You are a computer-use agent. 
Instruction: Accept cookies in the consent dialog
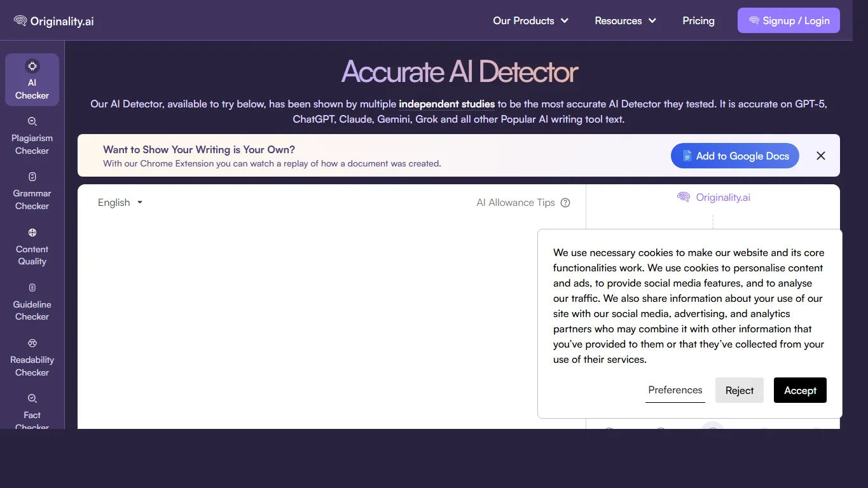point(800,390)
